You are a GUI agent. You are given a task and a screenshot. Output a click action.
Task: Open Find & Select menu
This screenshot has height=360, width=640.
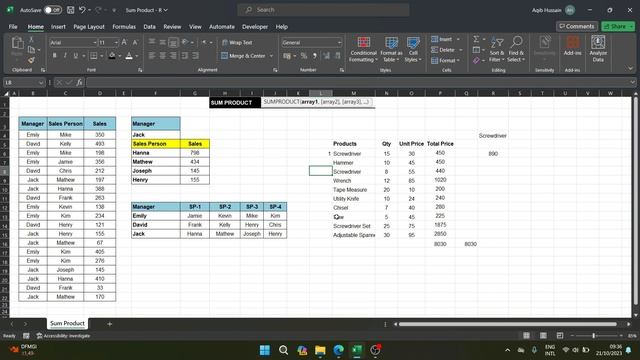tap(516, 49)
